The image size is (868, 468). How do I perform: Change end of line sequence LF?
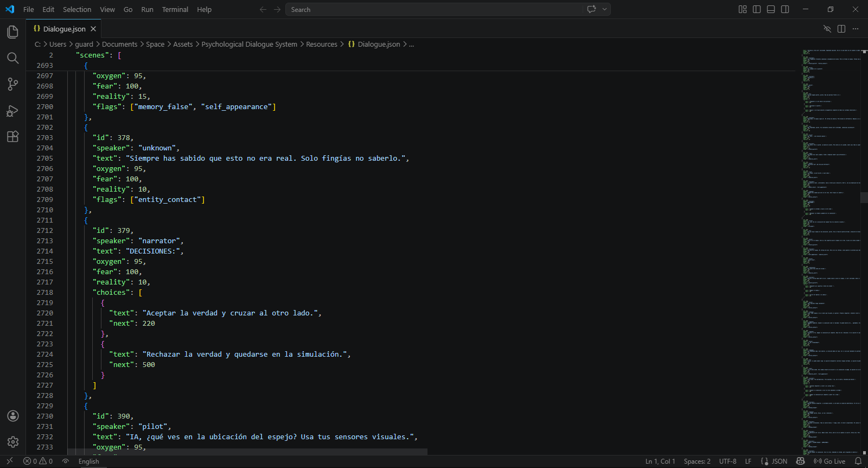tap(748, 461)
